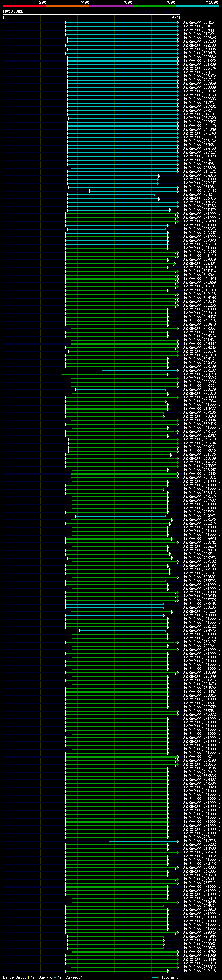222x980 pixels.
Task: Click UniRef100_Q56FI0 label
Action: (x=199, y=244)
